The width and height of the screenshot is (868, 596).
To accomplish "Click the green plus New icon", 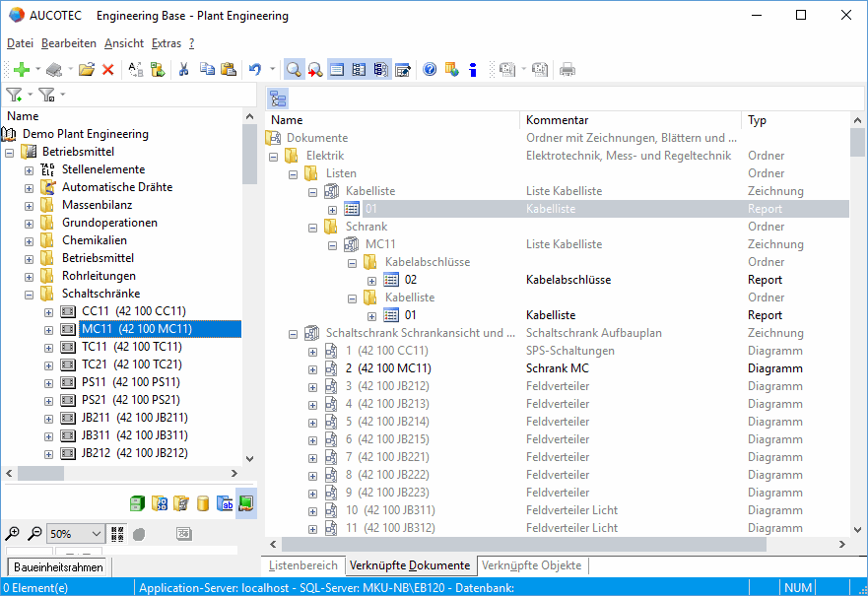I will (21, 69).
